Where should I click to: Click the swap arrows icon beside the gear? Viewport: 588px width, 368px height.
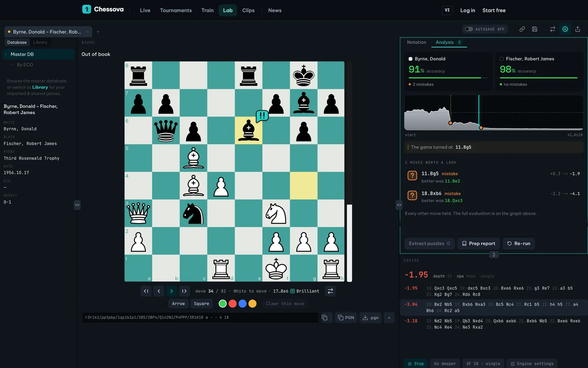pyautogui.click(x=552, y=29)
